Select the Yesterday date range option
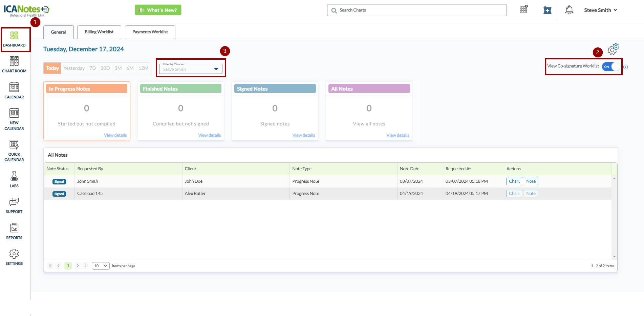The width and height of the screenshot is (644, 316). 74,68
